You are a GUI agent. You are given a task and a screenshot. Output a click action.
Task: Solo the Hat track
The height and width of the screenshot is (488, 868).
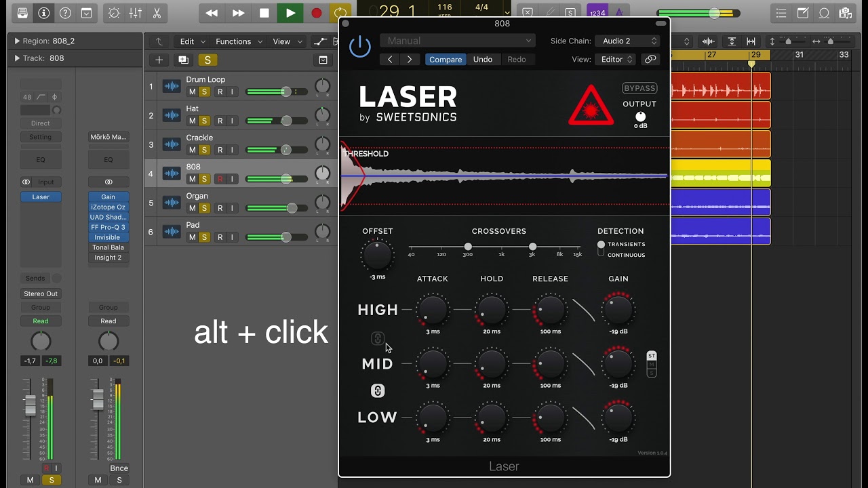204,121
